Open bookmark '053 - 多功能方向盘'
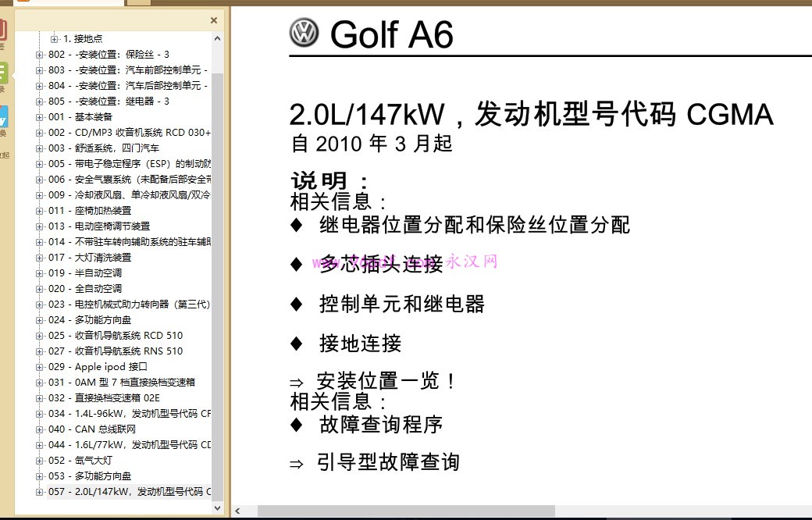The image size is (812, 520). pyautogui.click(x=90, y=476)
